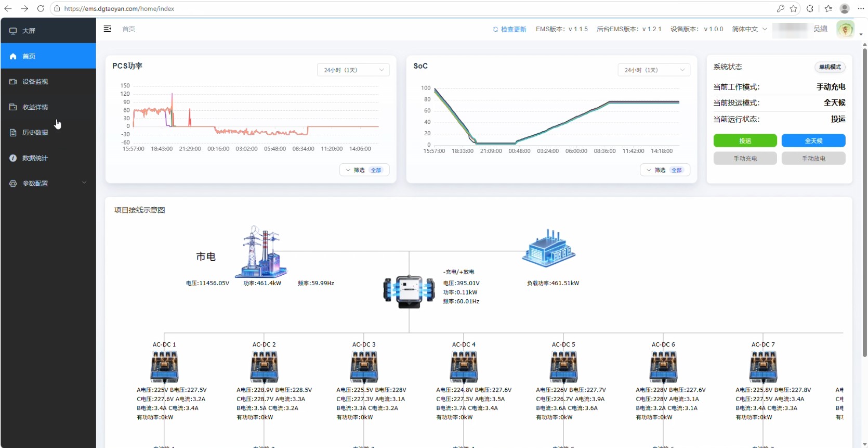Collapse sidebar with hamburger icon
Viewport: 868px width, 448px height.
(108, 29)
